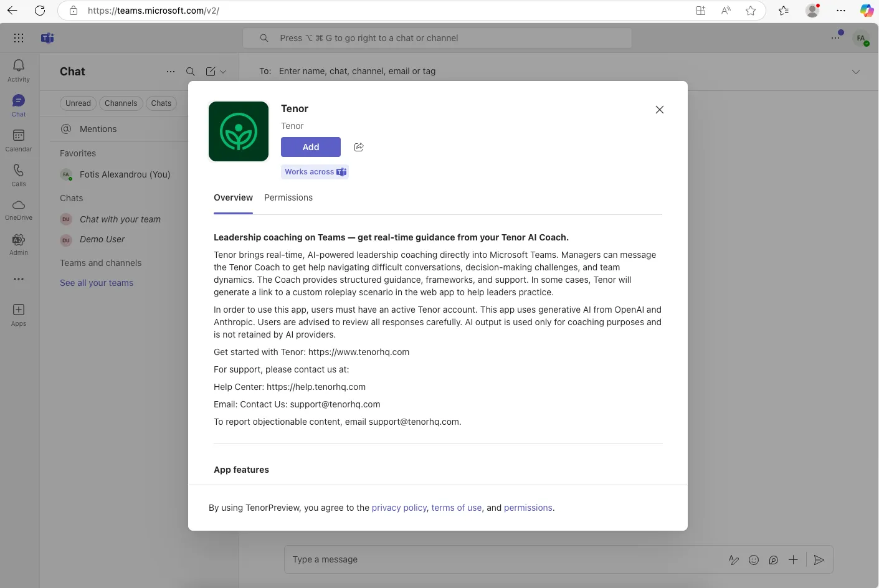879x588 pixels.
Task: Click the Favorites section header
Action: tap(78, 153)
